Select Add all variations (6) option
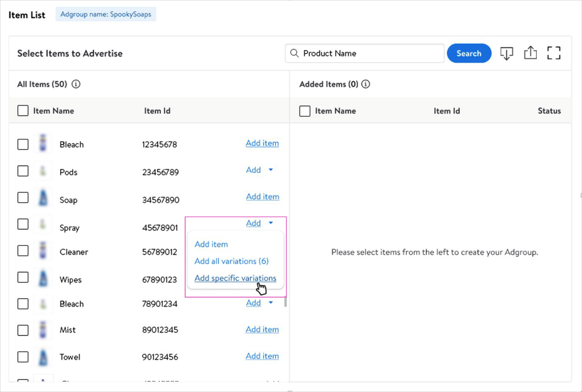 coord(231,261)
